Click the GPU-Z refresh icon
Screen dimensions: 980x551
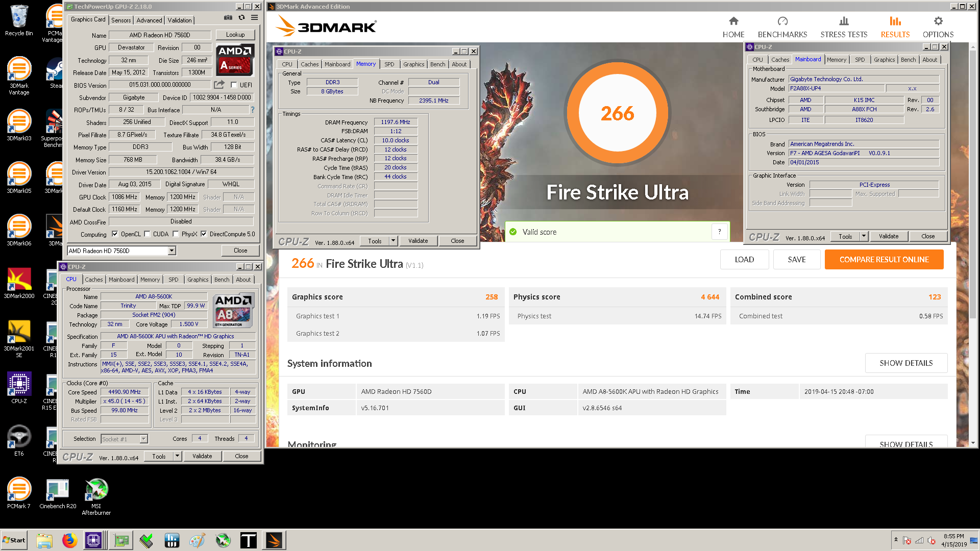tap(241, 18)
